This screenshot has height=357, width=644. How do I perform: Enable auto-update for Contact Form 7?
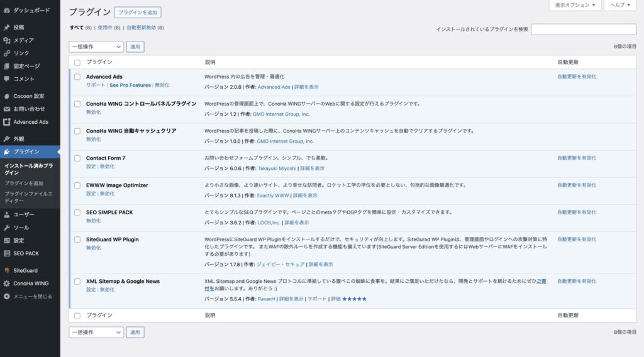click(x=577, y=158)
